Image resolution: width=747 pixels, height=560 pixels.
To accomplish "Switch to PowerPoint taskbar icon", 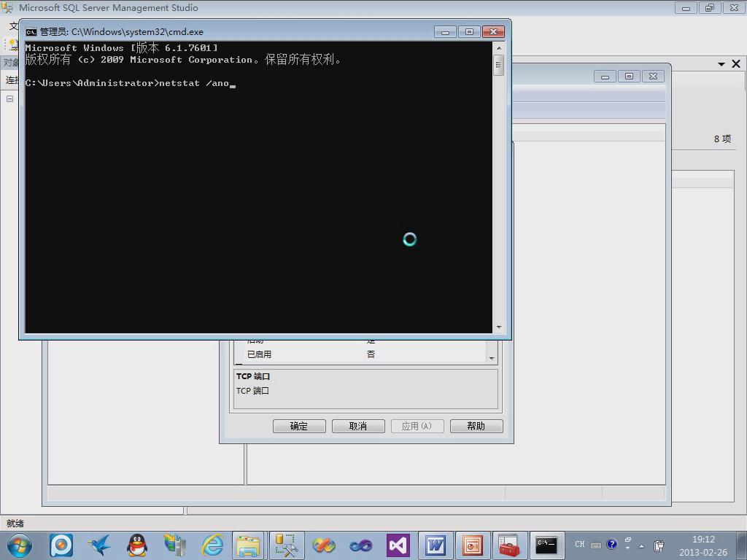I will pos(473,545).
